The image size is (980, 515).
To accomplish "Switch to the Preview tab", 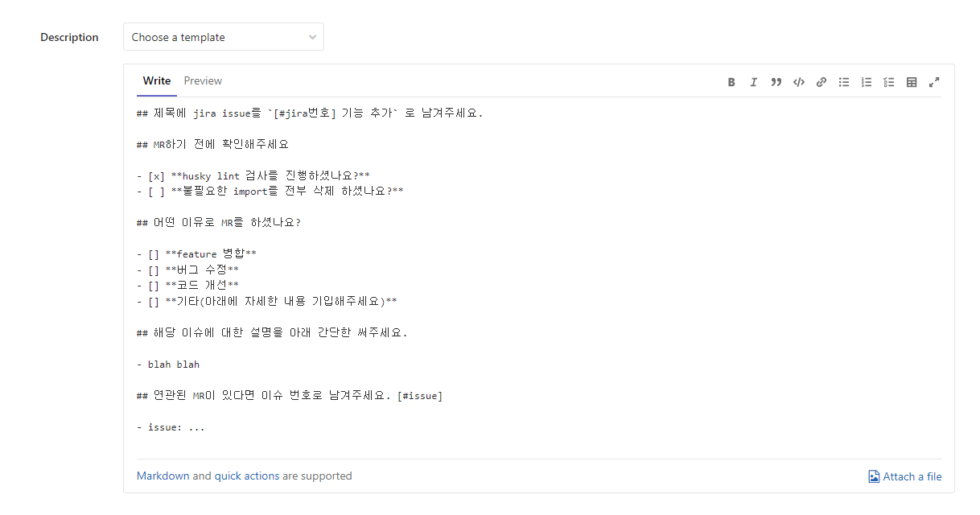I will point(203,80).
